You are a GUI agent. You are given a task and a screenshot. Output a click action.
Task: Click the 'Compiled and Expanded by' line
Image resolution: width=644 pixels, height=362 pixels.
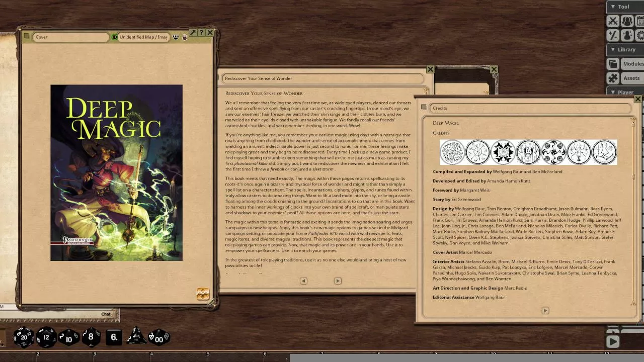tap(498, 171)
